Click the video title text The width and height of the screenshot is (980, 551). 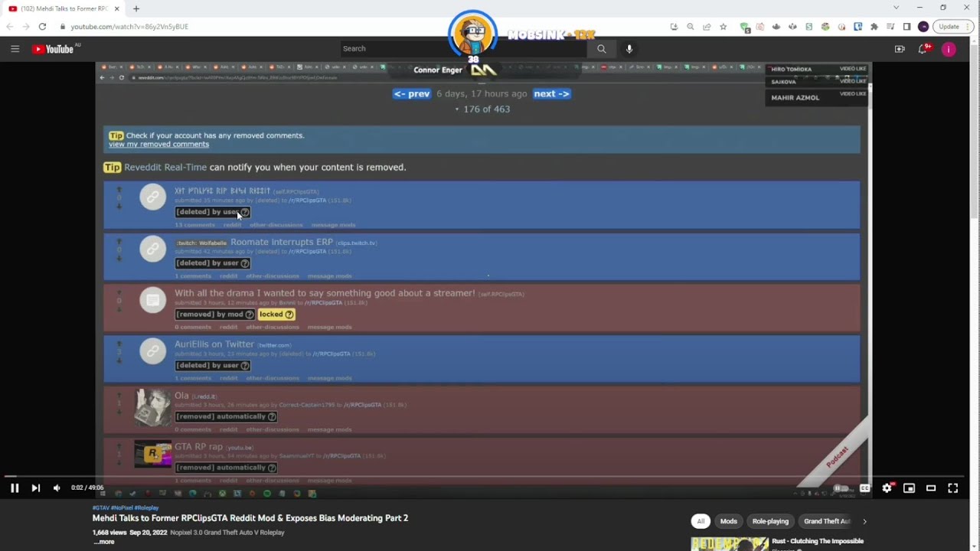coord(250,518)
